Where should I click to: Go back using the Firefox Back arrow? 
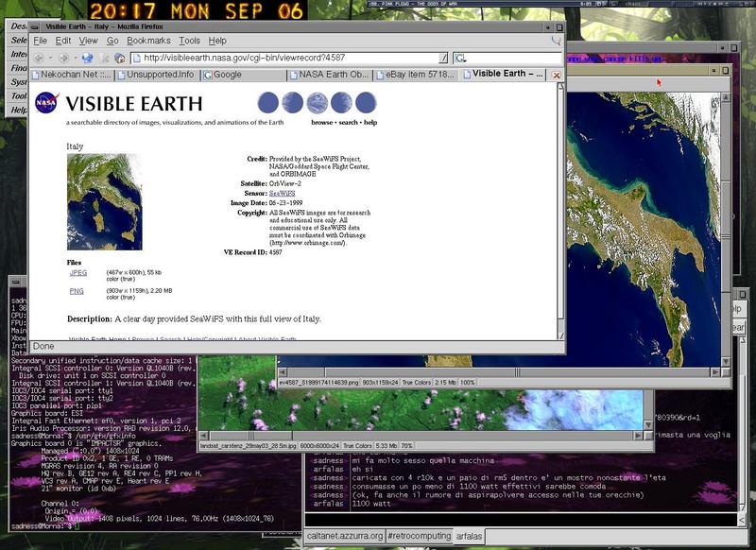pos(39,58)
